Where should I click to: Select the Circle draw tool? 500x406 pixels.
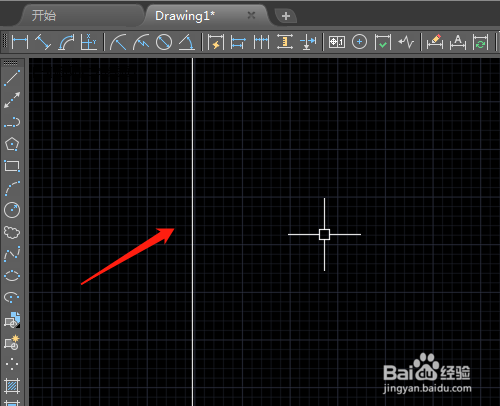pos(12,210)
